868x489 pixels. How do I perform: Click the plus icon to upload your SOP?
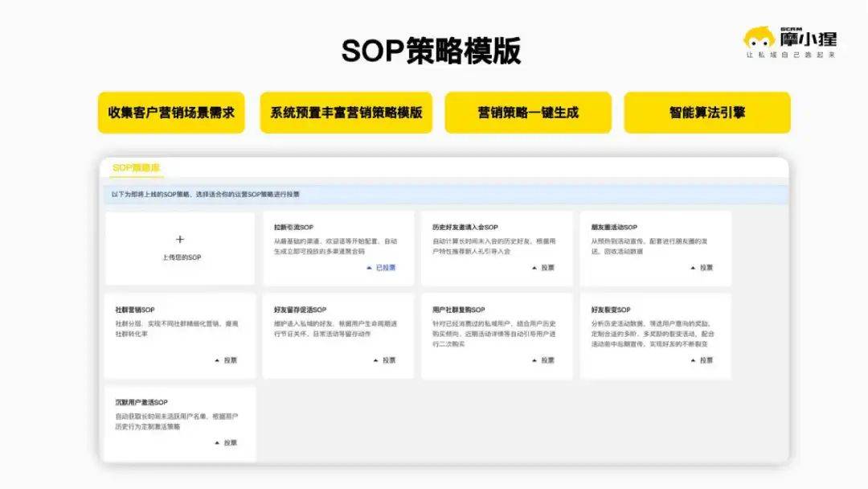pos(181,239)
